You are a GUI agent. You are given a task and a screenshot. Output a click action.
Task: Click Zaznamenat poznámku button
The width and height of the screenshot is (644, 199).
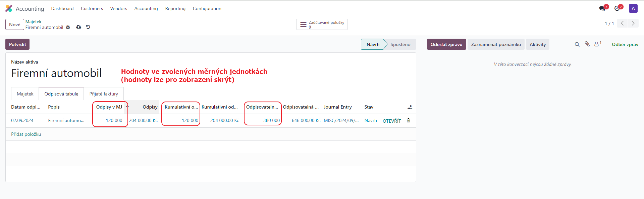496,44
